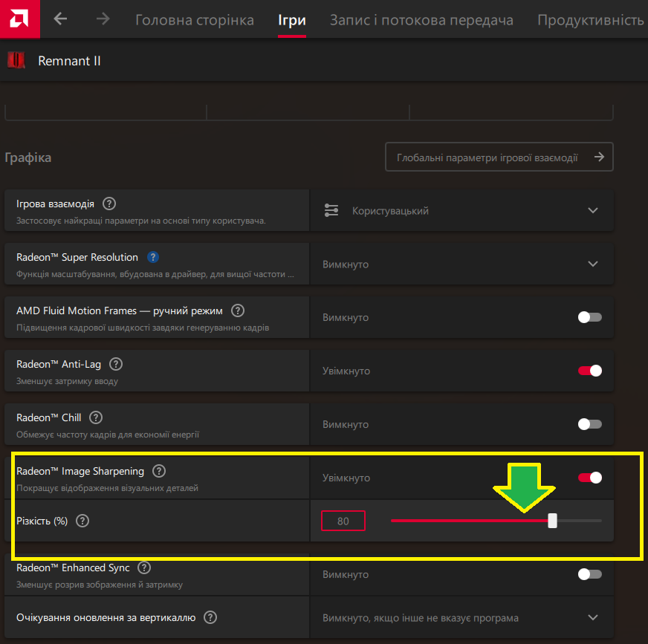Turn off Radeon Image Sharpening switch
Viewport: 648px width, 644px height.
tap(590, 478)
